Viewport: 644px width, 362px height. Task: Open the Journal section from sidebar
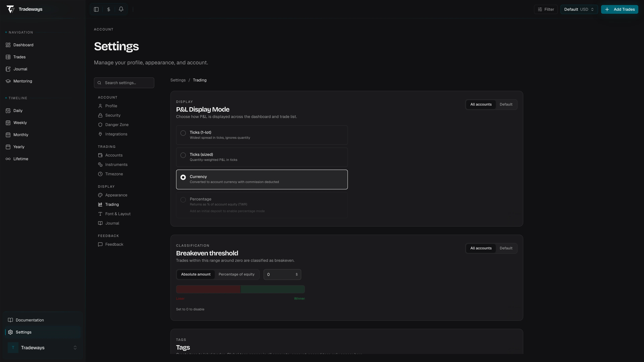(20, 69)
